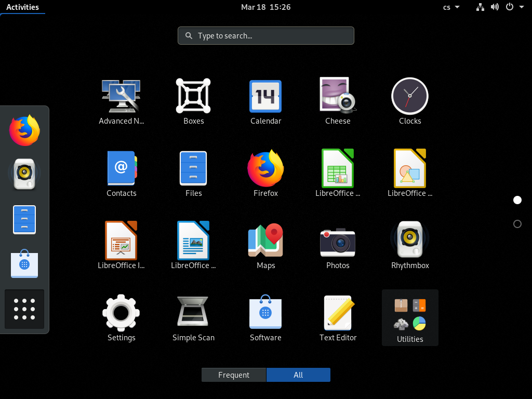The height and width of the screenshot is (399, 532).
Task: Launch Rhythmbox from the app grid
Action: coord(410,246)
